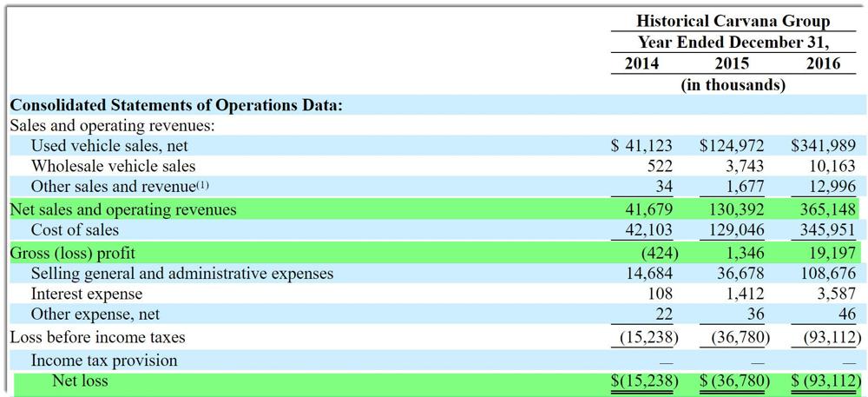The height and width of the screenshot is (397, 868).
Task: Click the 'Gross (loss) profit' label
Action: click(73, 253)
